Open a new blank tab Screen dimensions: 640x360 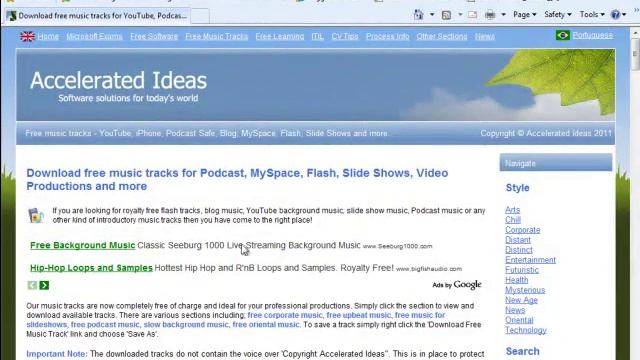(200, 16)
